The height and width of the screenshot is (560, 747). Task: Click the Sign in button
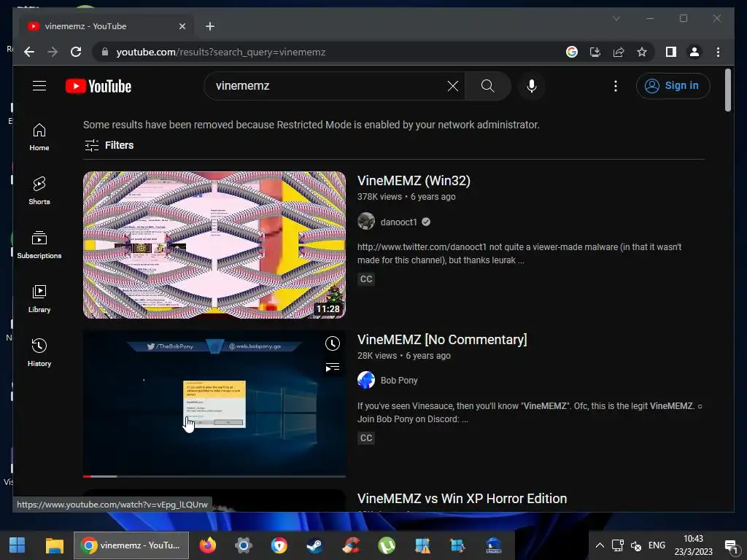pos(673,86)
